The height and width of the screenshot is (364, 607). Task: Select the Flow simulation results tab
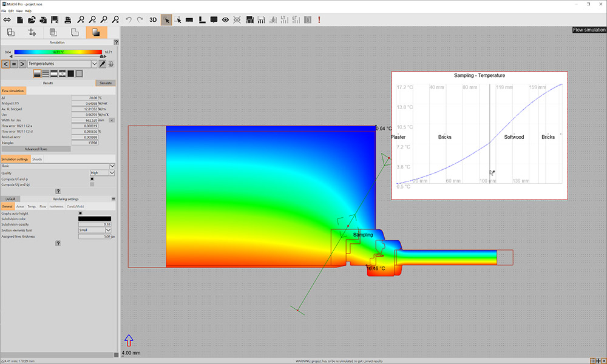(13, 90)
